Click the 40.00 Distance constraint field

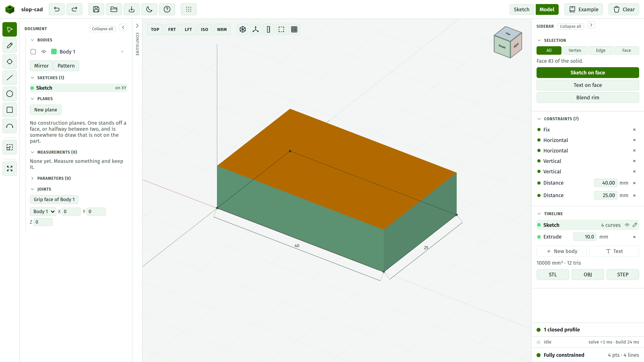pos(606,183)
